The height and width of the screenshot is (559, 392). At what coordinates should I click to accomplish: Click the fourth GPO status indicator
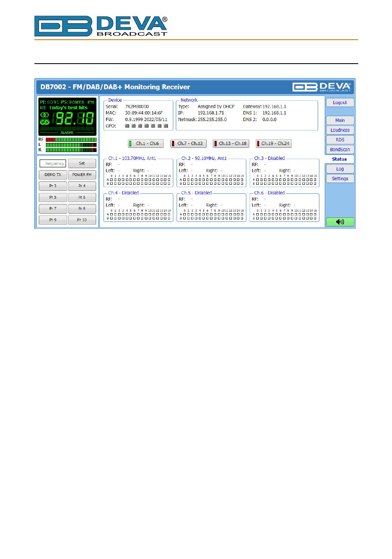coord(146,126)
